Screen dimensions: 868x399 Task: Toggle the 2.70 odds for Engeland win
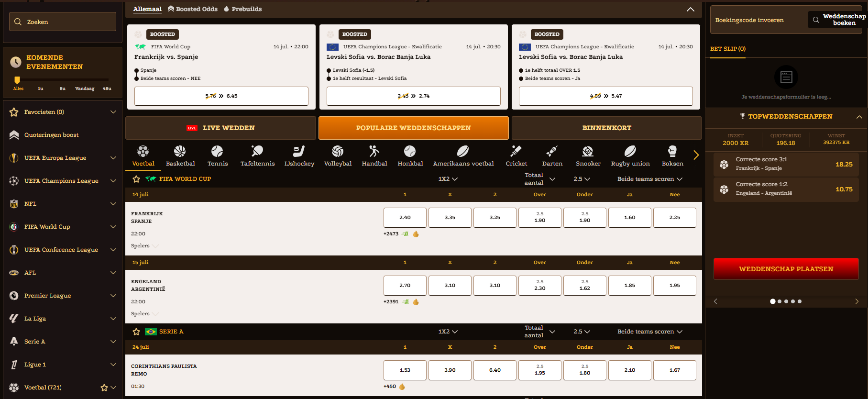coord(405,286)
